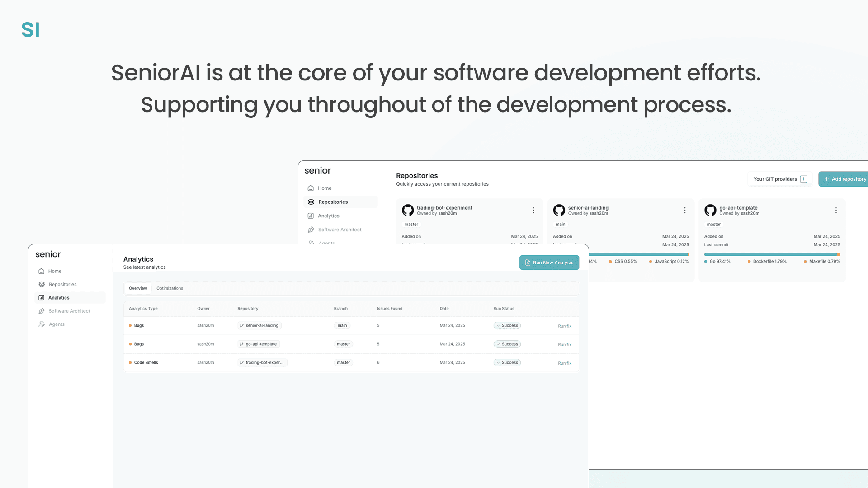Click Home icon in Repositories window sidebar
Viewport: 868px width, 488px height.
coord(311,188)
